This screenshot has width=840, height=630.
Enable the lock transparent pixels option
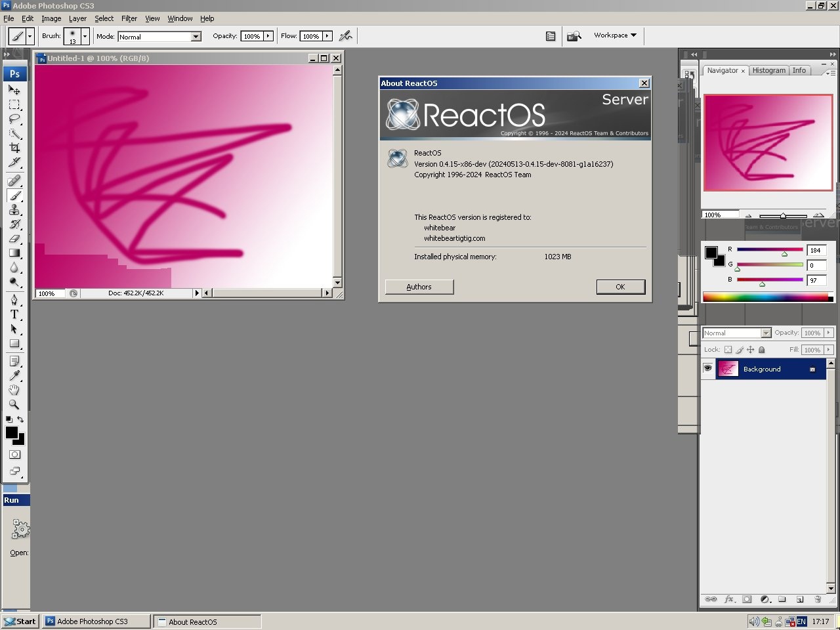point(728,349)
